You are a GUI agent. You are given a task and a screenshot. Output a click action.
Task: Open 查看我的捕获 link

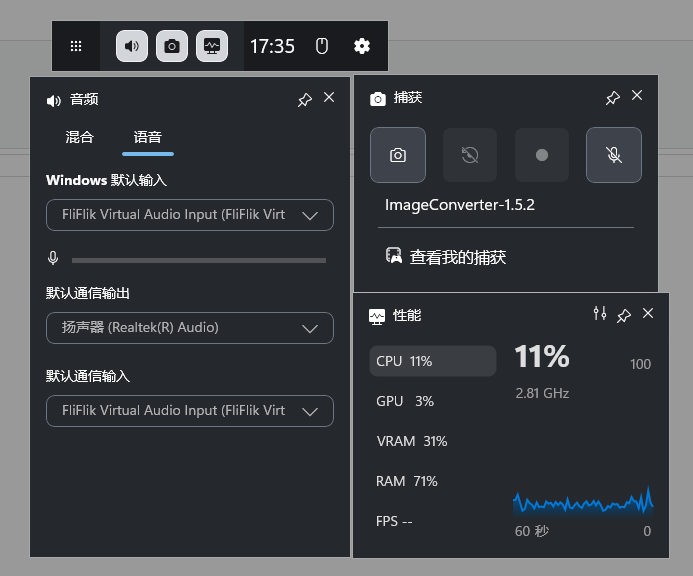pyautogui.click(x=446, y=257)
